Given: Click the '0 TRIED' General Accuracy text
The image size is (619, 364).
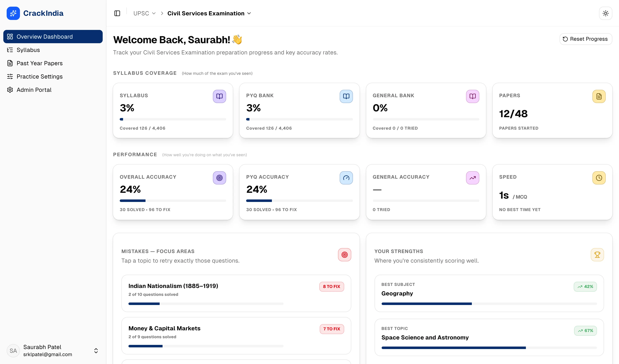Looking at the screenshot, I should click(x=381, y=210).
